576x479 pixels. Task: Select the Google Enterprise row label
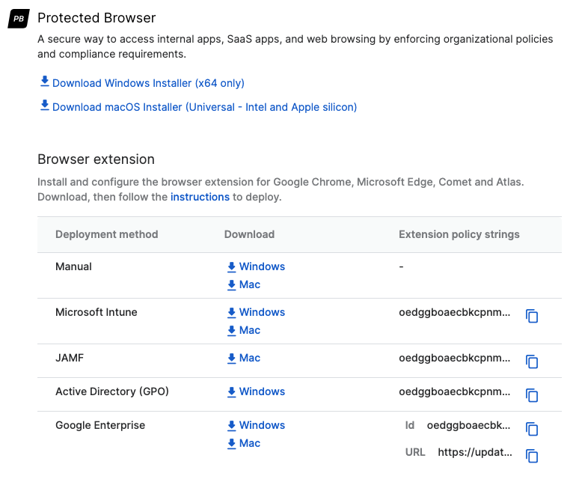(x=100, y=425)
